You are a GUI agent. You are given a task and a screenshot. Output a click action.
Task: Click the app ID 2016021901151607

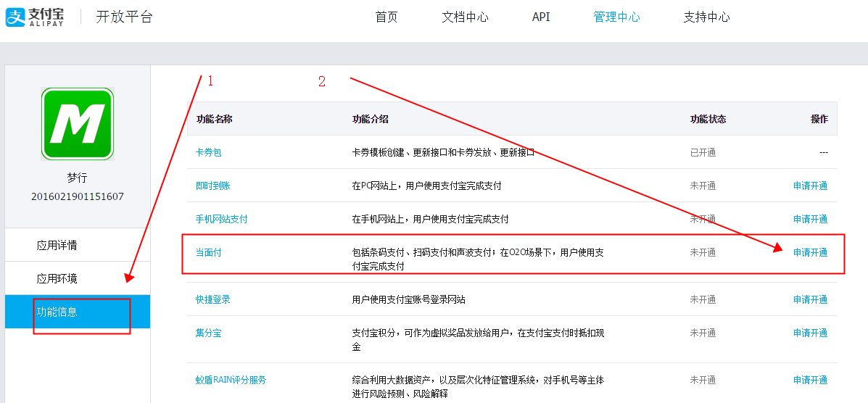[x=78, y=196]
